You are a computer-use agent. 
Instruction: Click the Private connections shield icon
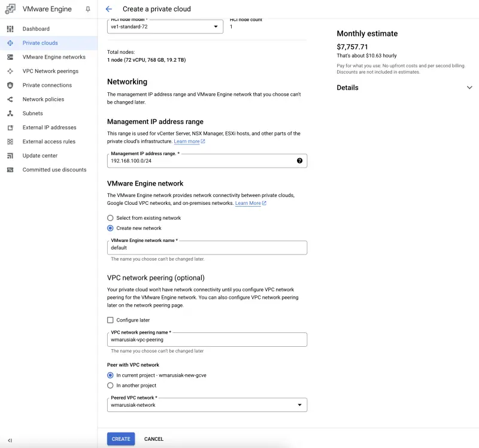tap(10, 85)
